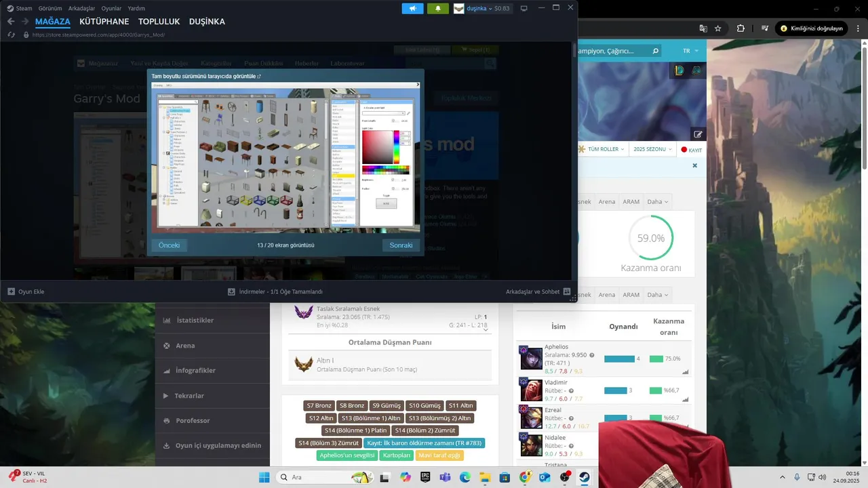Open the browser three-dot menu
Screen dimensions: 868x488
click(858, 28)
